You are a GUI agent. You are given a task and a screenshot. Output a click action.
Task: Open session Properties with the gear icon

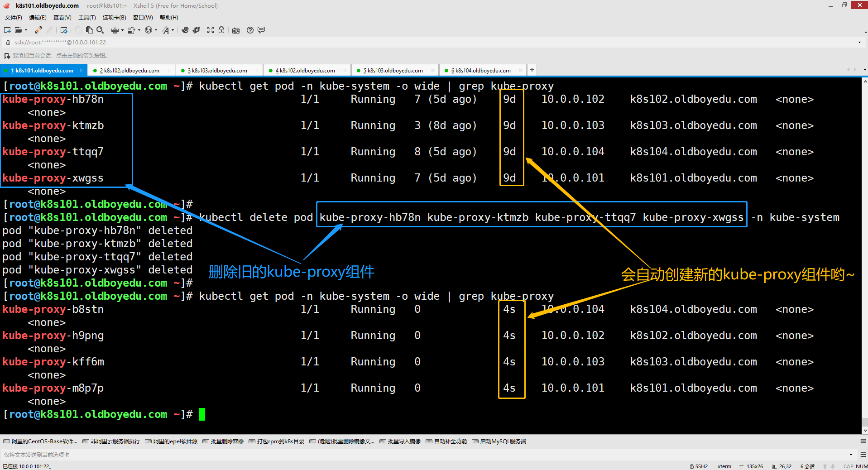[x=64, y=30]
